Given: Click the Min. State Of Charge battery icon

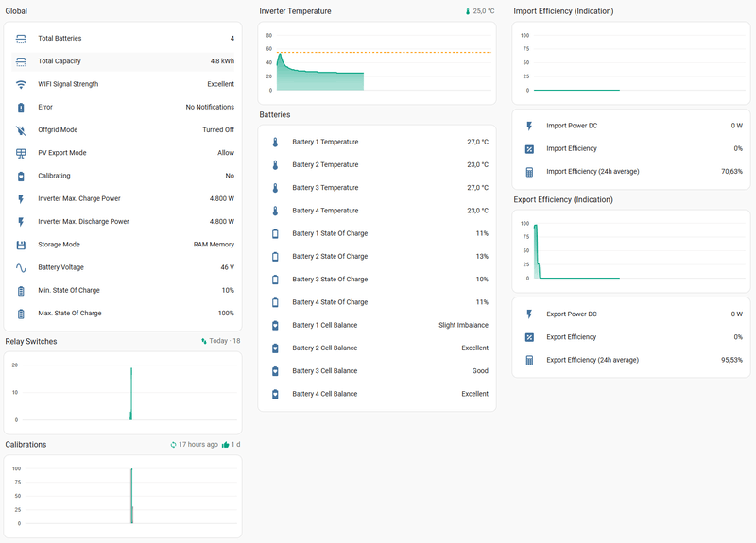Looking at the screenshot, I should click(21, 291).
